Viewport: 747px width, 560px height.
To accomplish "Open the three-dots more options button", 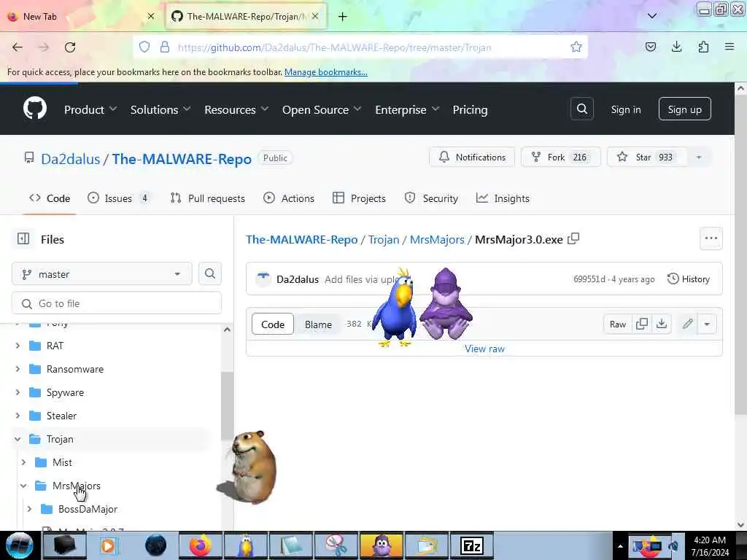I will (711, 238).
